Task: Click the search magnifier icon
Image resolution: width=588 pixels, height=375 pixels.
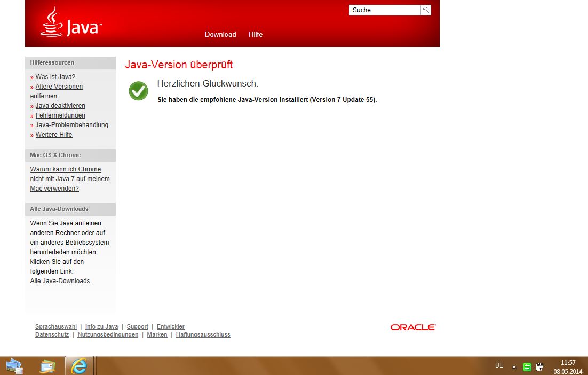Action: coord(426,10)
